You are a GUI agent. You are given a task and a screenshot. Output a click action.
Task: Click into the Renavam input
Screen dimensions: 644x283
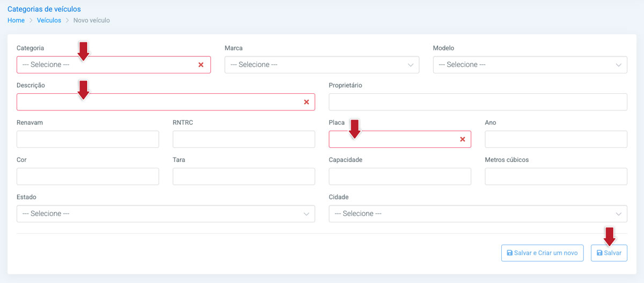pyautogui.click(x=88, y=139)
